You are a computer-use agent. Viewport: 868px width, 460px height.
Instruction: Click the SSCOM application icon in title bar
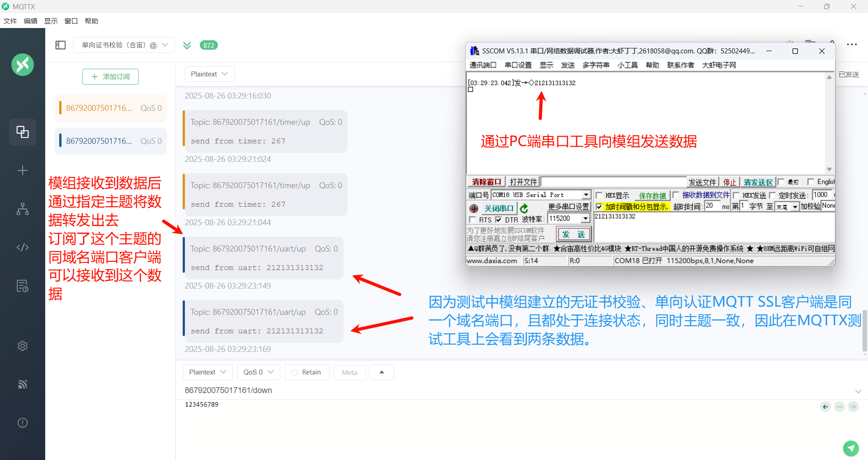click(x=474, y=51)
